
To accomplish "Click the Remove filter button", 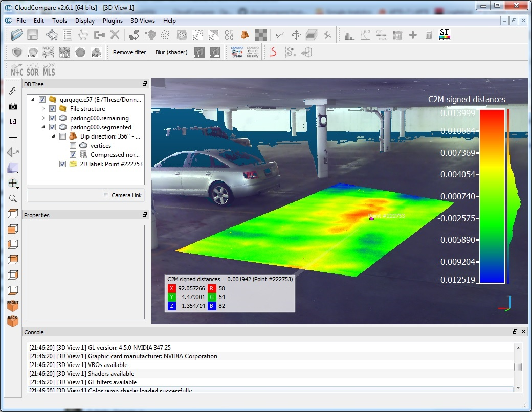I will pos(129,52).
